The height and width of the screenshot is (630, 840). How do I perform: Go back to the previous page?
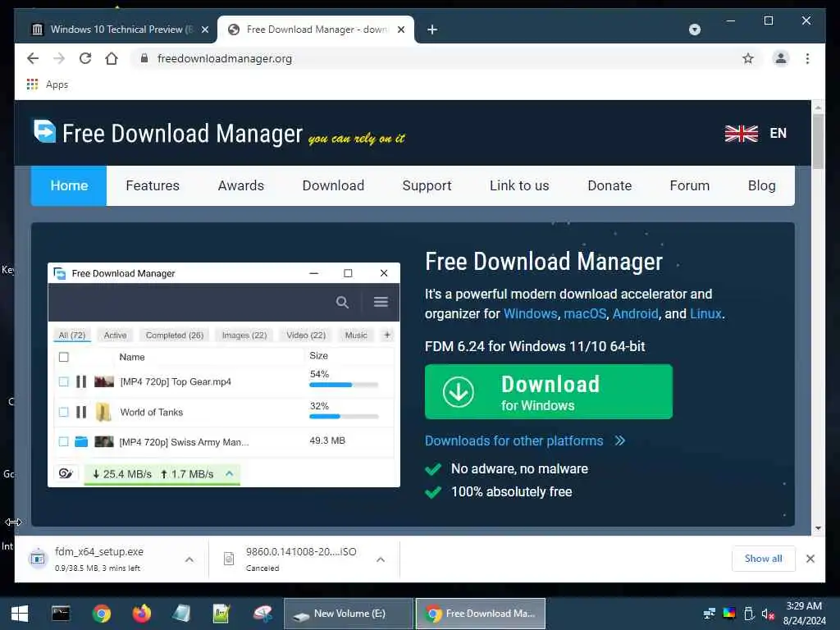[33, 58]
